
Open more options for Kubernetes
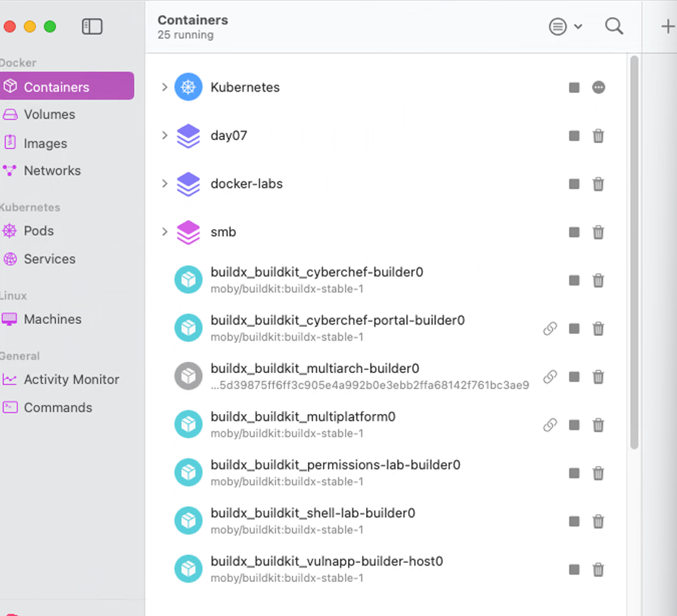[x=598, y=87]
